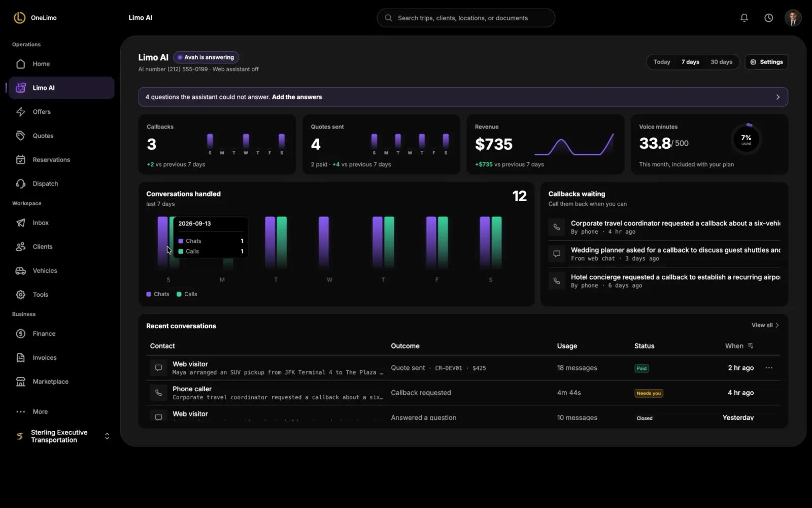Open Offers lightning icon in sidebar
Image resolution: width=812 pixels, height=508 pixels.
[x=21, y=112]
